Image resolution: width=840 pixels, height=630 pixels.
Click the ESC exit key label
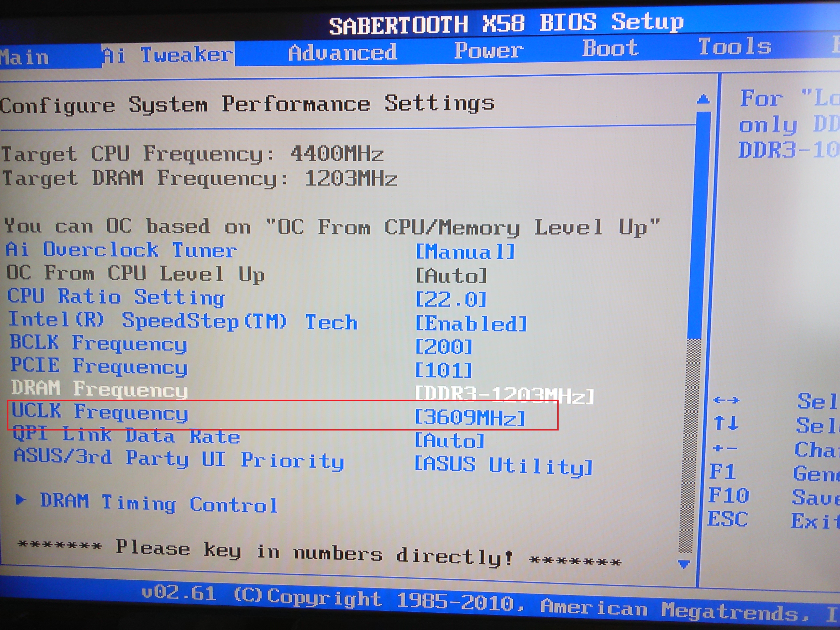click(727, 519)
